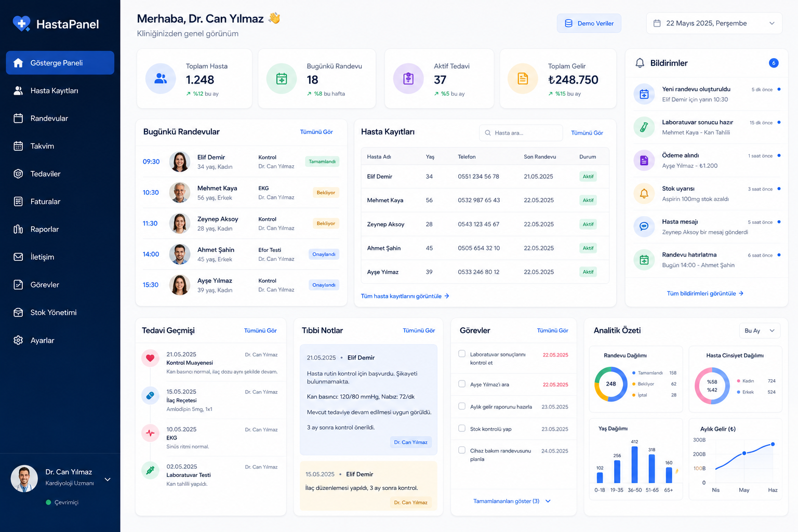Image resolution: width=798 pixels, height=532 pixels.
Task: Click the Stok Yönetimi box icon
Action: [x=18, y=312]
